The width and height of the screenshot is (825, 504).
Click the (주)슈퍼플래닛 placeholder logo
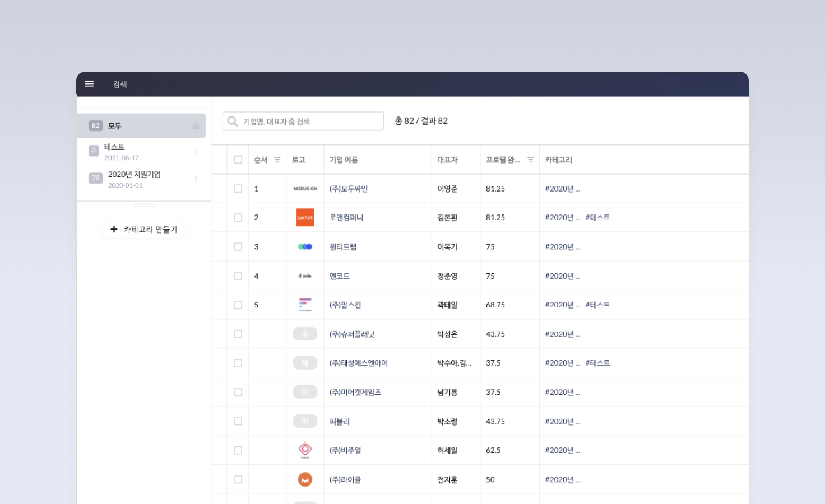pos(305,334)
